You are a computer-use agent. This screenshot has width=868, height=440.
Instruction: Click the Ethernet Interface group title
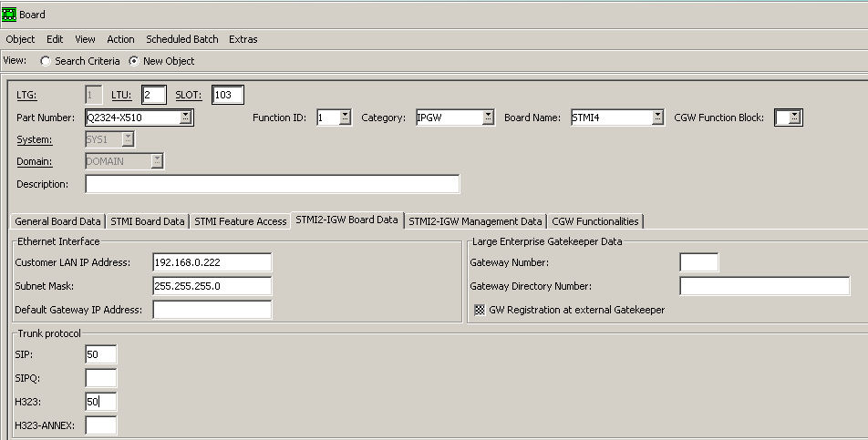58,241
